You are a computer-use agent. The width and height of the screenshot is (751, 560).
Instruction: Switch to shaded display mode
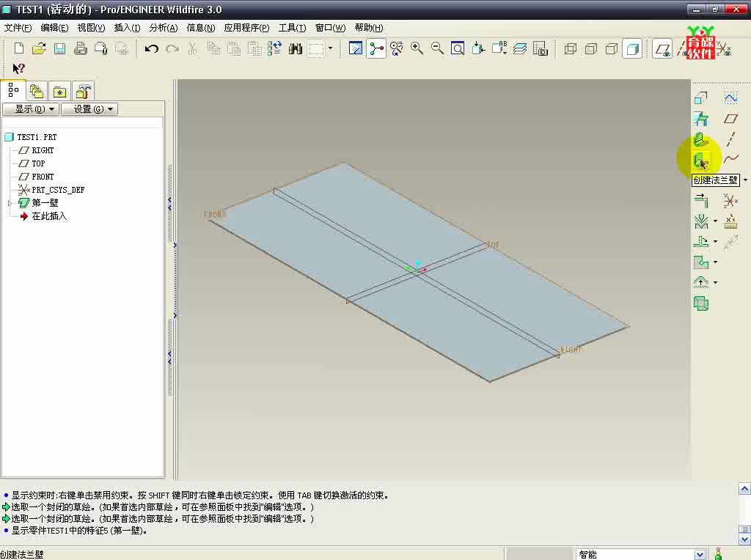click(632, 48)
